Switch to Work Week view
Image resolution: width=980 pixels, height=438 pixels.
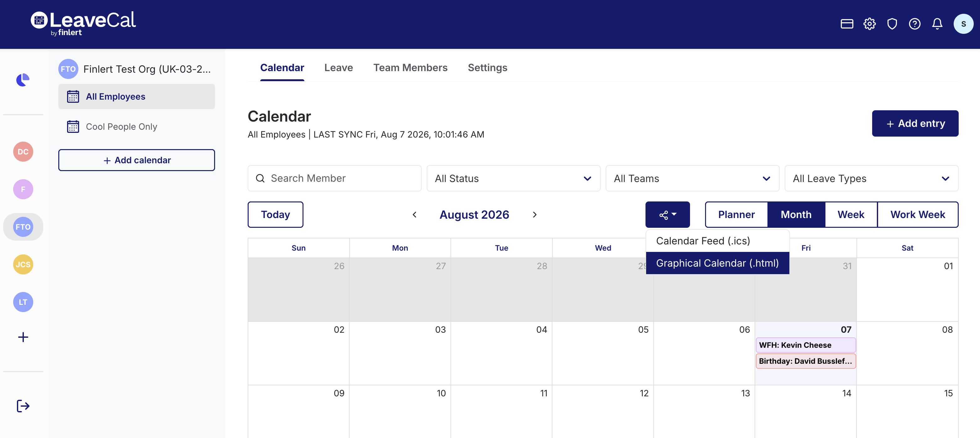[x=918, y=215]
